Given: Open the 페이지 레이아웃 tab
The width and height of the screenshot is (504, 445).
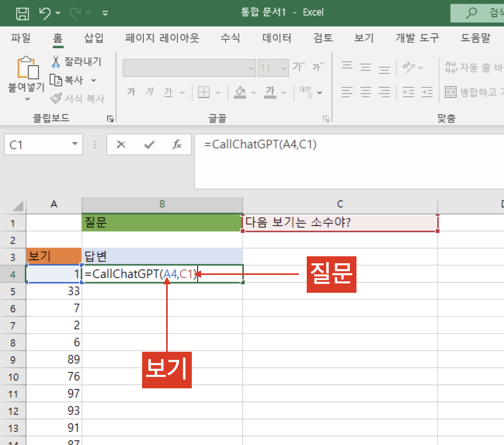Looking at the screenshot, I should 162,38.
